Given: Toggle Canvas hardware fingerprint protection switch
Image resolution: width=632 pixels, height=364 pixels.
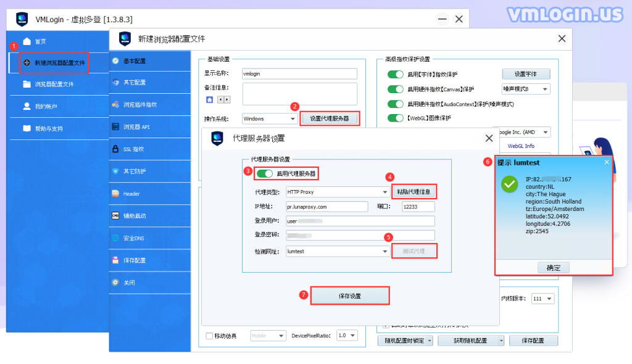Looking at the screenshot, I should click(396, 89).
